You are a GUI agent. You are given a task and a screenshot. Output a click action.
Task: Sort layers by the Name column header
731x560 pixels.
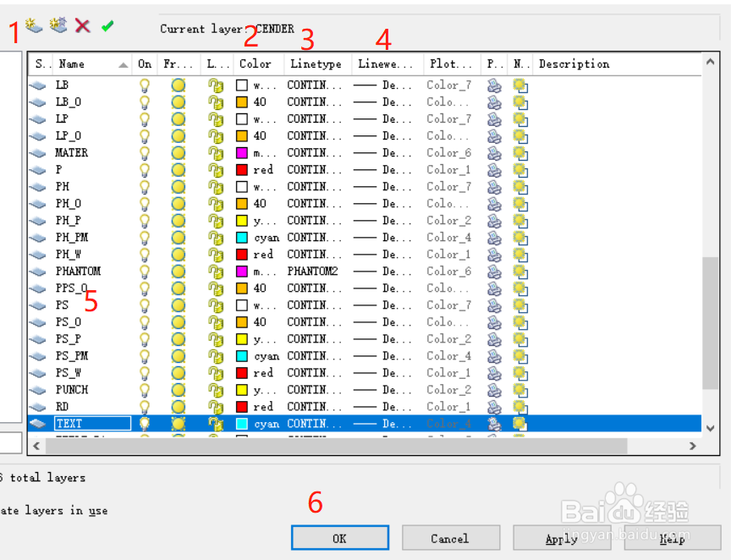[92, 64]
